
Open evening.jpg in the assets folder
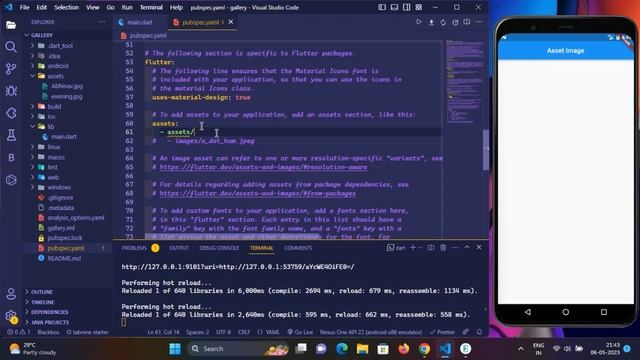(67, 96)
